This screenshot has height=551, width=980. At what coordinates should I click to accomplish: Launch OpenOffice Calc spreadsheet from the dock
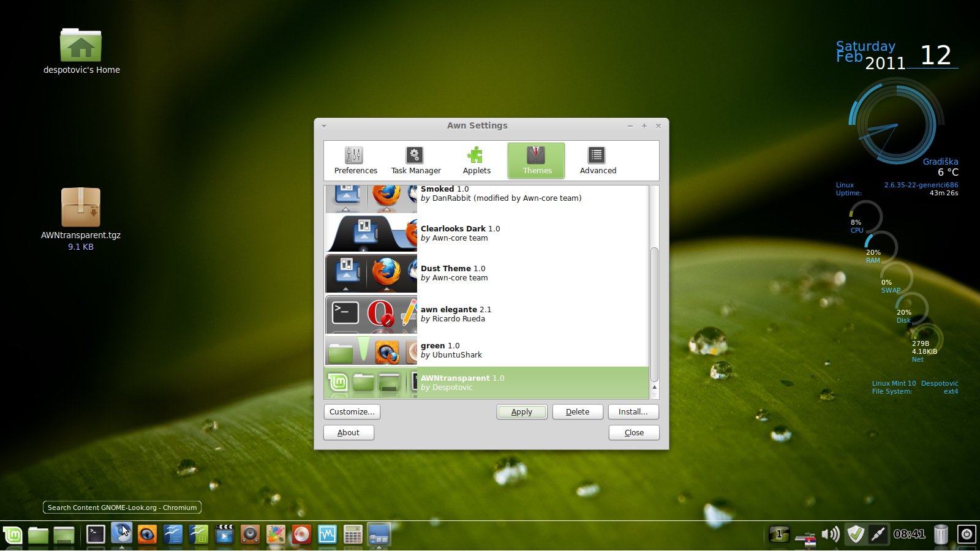198,534
